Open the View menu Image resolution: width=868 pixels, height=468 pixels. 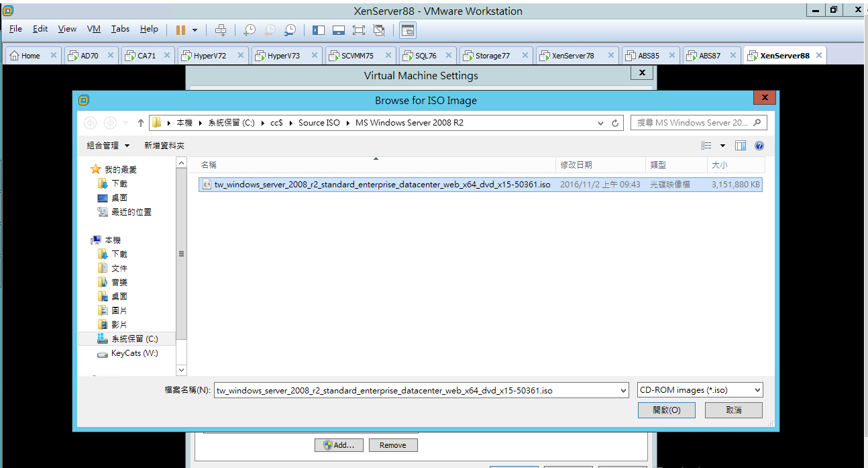point(67,29)
